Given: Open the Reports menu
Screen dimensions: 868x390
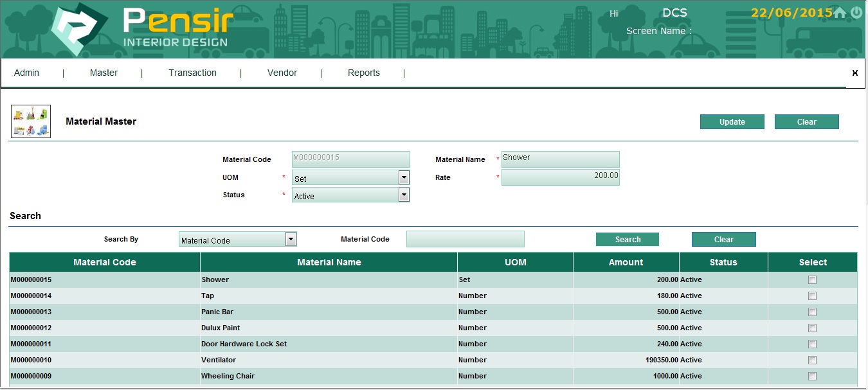Looking at the screenshot, I should [363, 73].
